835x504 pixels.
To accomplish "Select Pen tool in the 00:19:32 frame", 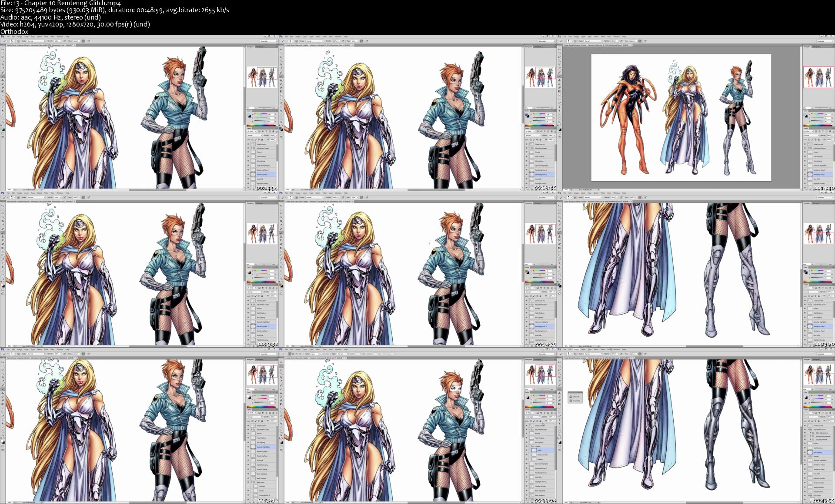I will tap(3, 259).
